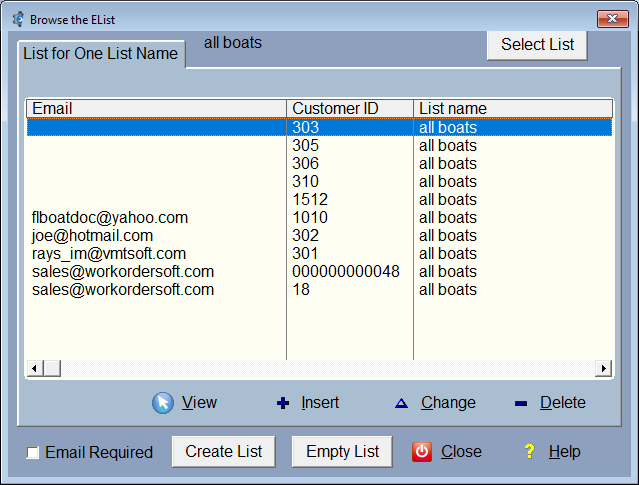Image resolution: width=639 pixels, height=485 pixels.
Task: Click the red power Close icon
Action: click(x=422, y=452)
